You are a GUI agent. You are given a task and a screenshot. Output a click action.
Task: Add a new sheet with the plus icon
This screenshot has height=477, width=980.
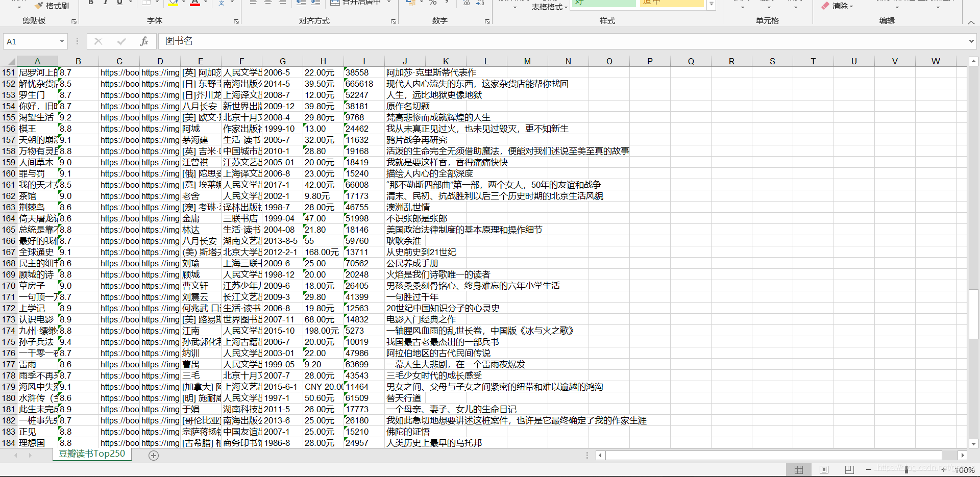pyautogui.click(x=154, y=455)
